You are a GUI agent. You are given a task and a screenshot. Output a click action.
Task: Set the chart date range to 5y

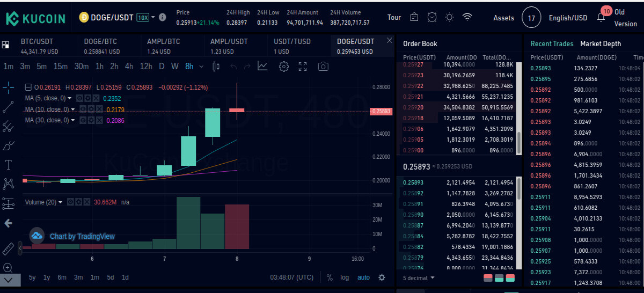point(32,277)
